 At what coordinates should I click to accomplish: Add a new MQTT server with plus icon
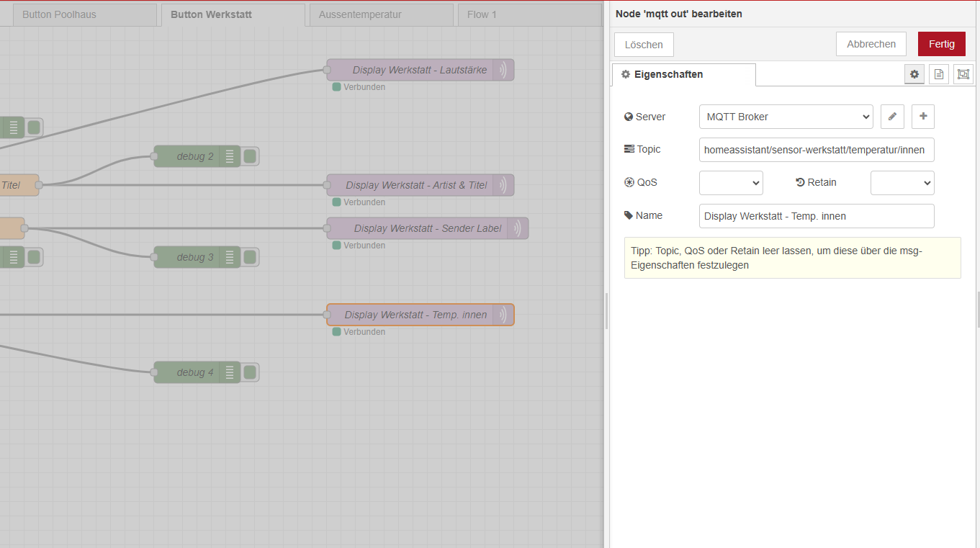pos(923,117)
